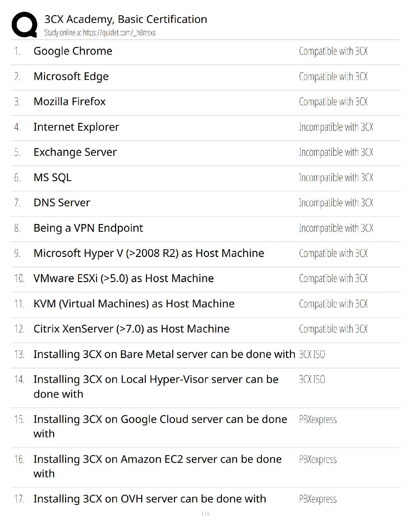Screen dimensions: 411x532
Task: Select the VMware ESXi host machine term
Action: click(124, 278)
